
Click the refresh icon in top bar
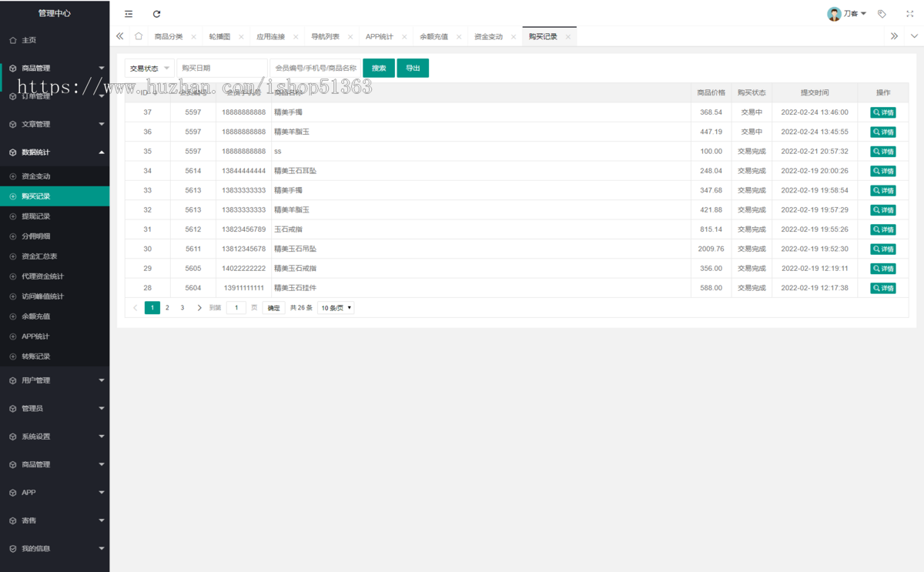pos(157,14)
